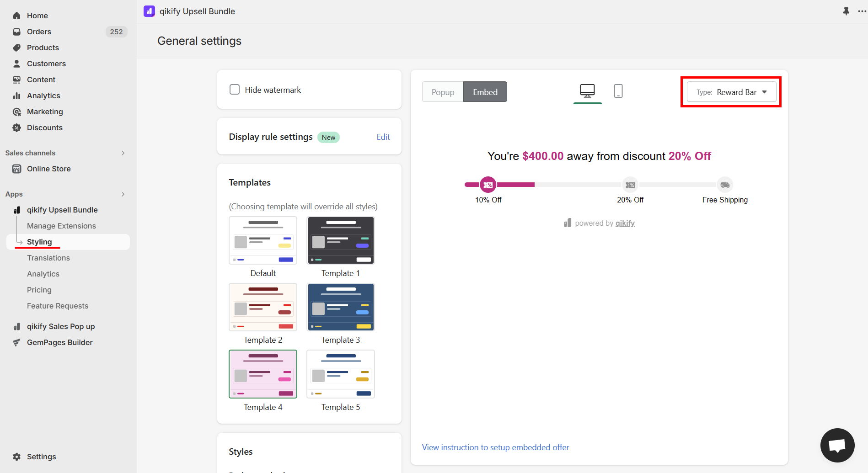The image size is (868, 473).
Task: Expand the Apps section chevron
Action: pyautogui.click(x=123, y=194)
